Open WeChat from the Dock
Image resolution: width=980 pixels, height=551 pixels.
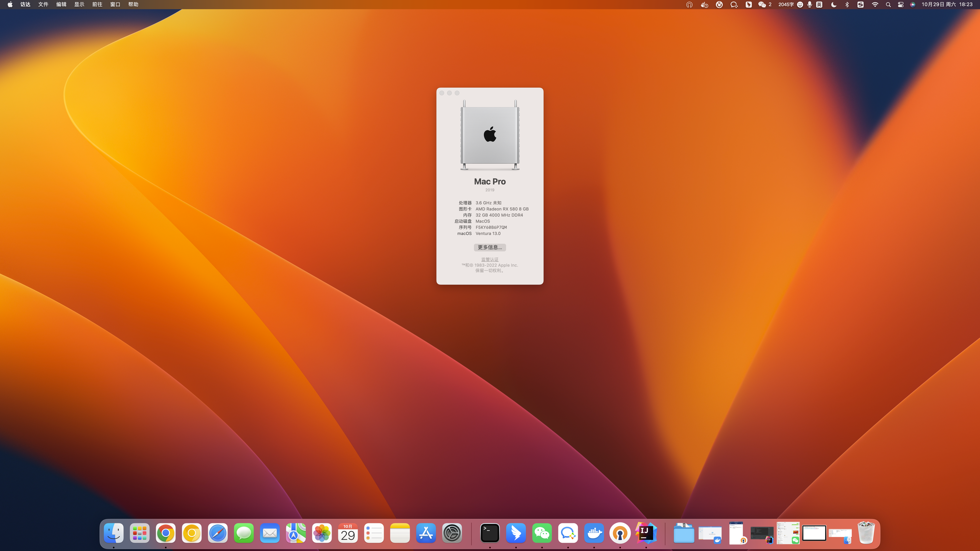click(542, 533)
